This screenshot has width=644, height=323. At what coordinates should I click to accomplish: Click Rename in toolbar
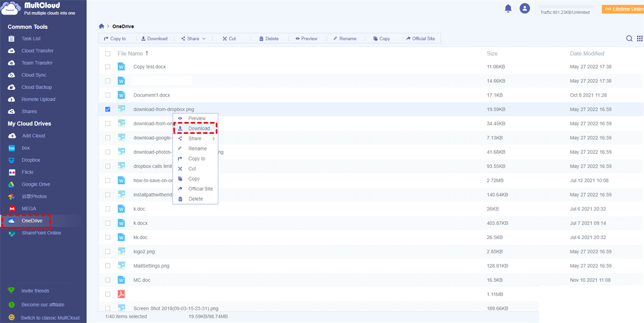click(x=345, y=39)
